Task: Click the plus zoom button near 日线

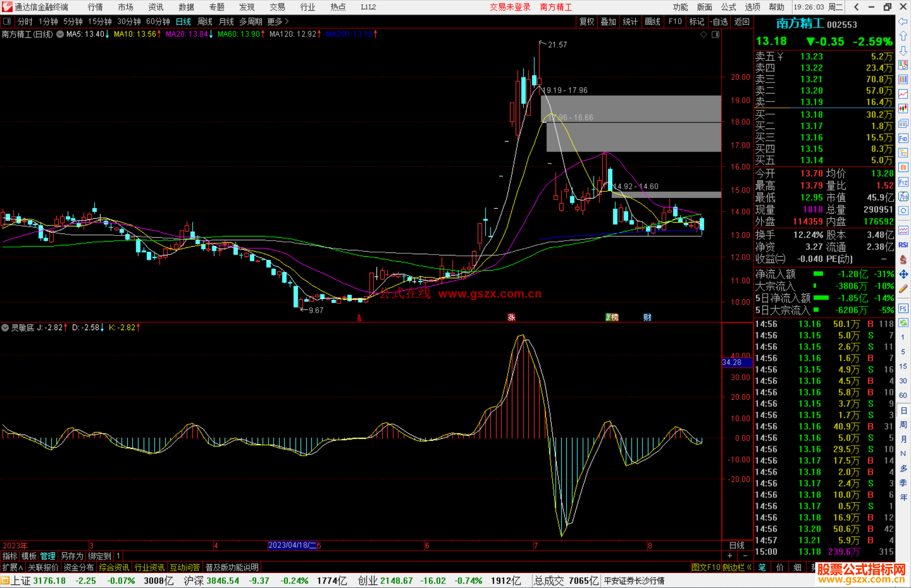Action: pos(730,556)
